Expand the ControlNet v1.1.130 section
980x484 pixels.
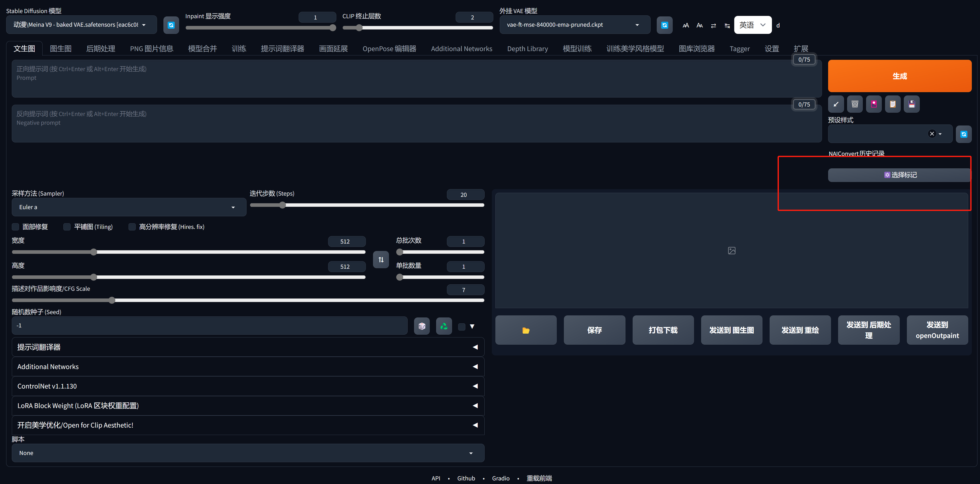(x=248, y=386)
